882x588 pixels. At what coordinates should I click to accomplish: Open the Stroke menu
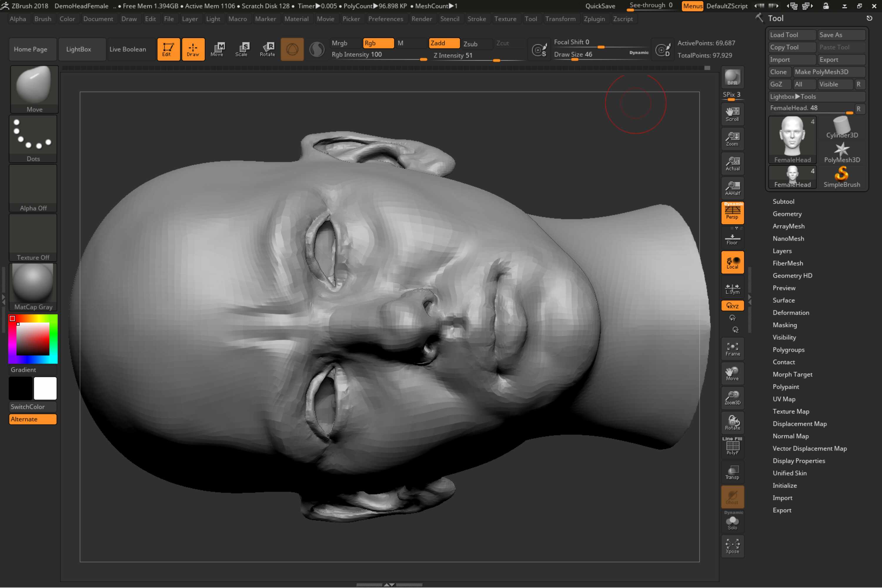tap(477, 19)
